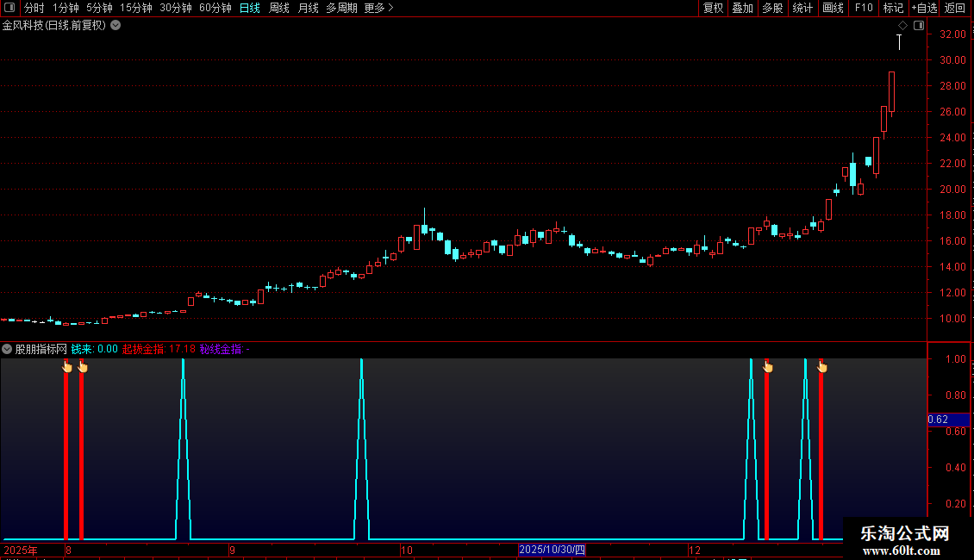Toggle the right side panel icon
This screenshot has width=974, height=560.
tap(919, 26)
